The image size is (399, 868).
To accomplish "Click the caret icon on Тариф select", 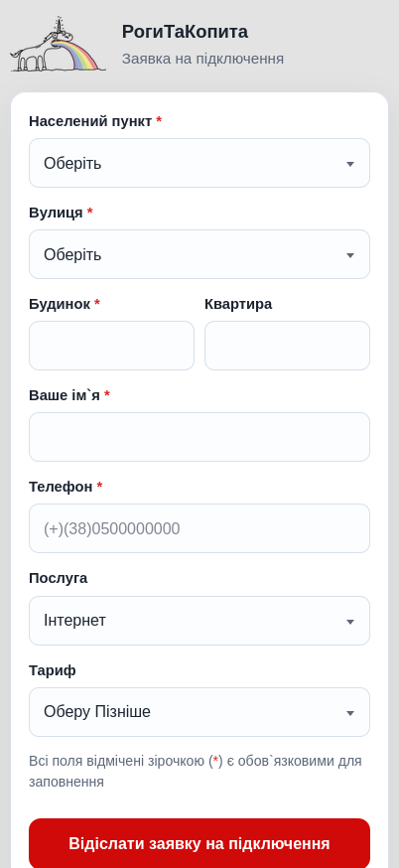I will click(x=349, y=713).
